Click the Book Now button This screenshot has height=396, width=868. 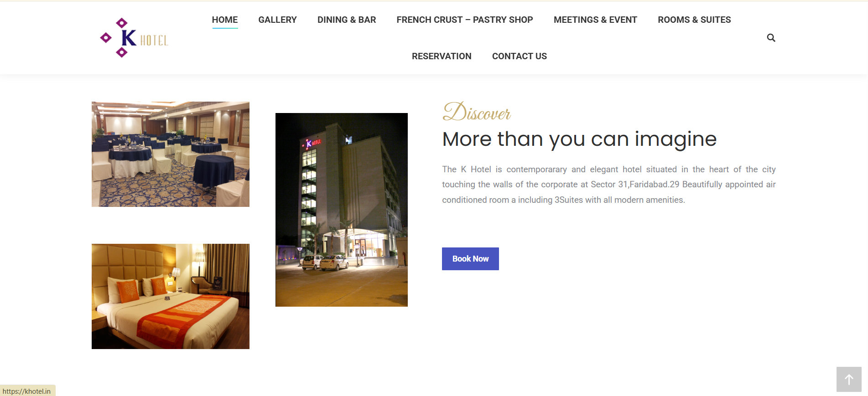tap(470, 259)
